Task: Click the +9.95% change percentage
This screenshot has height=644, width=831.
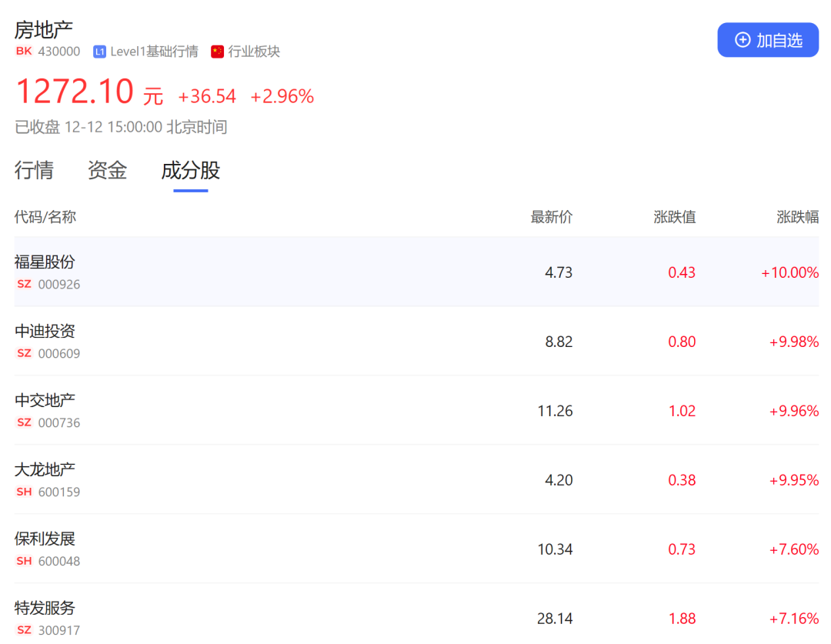Action: (x=794, y=480)
